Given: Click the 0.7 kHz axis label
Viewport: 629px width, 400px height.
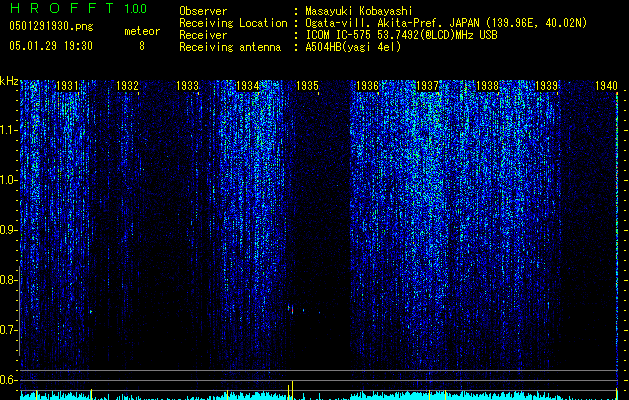Looking at the screenshot, I should (8, 330).
